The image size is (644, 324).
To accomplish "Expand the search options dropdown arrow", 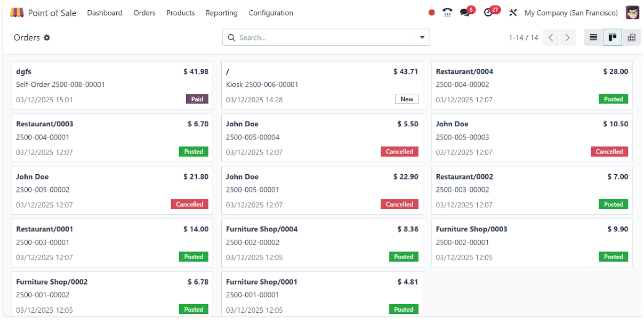I will [422, 38].
